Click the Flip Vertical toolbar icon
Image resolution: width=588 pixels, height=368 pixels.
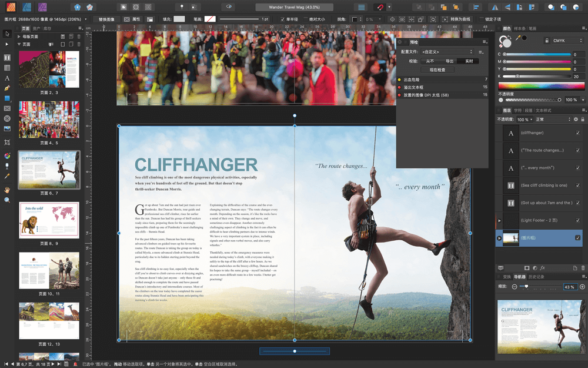(507, 7)
